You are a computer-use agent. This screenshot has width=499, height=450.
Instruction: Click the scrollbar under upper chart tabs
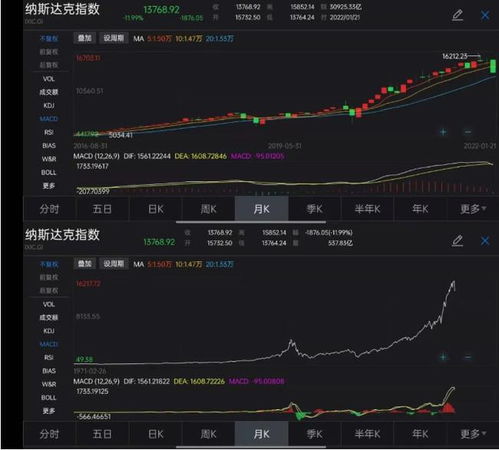click(x=251, y=221)
